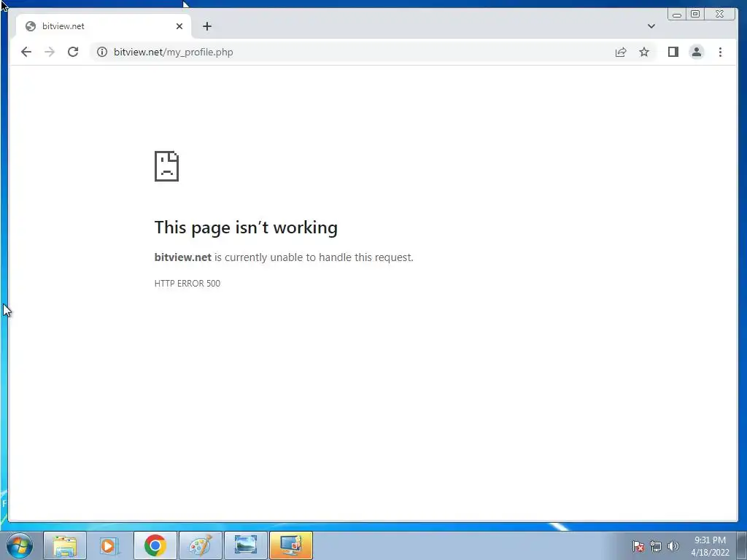Click the Chrome icon in the taskbar
Screen dimensions: 747x560
click(155, 545)
